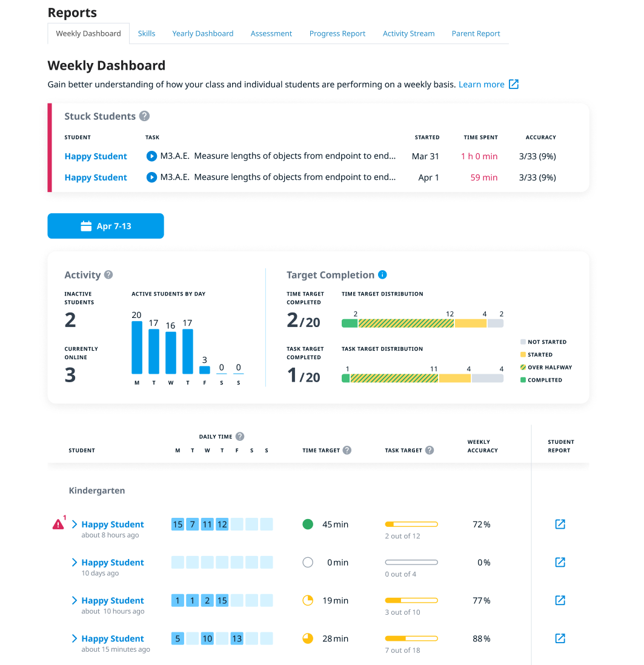644x665 pixels.
Task: Click the yellow Started segment of time target distribution
Action: [x=470, y=323]
